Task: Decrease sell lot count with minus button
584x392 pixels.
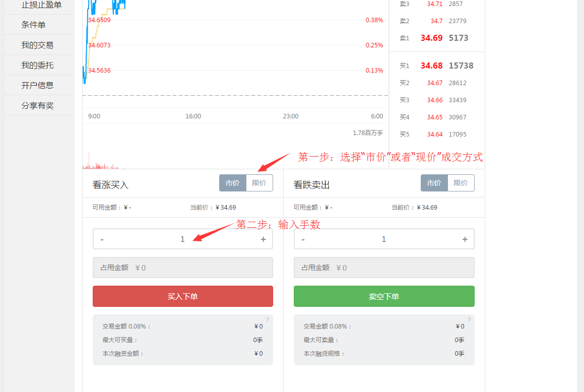Action: [303, 238]
